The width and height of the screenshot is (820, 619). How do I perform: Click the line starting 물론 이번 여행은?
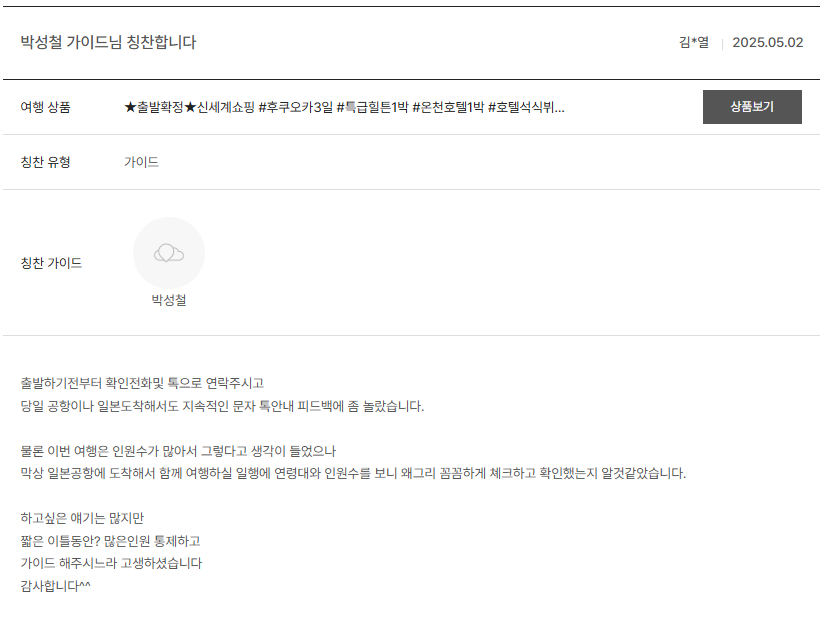tap(178, 451)
